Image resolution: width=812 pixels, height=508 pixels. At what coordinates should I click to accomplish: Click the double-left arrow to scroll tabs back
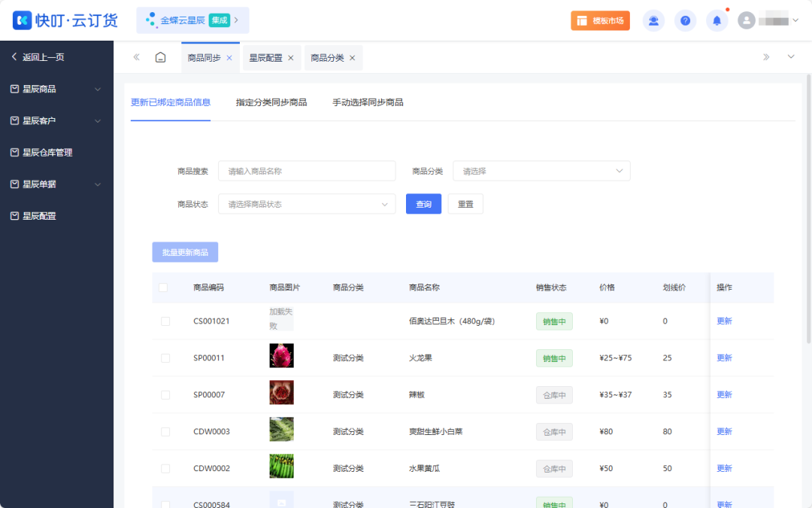pyautogui.click(x=136, y=57)
